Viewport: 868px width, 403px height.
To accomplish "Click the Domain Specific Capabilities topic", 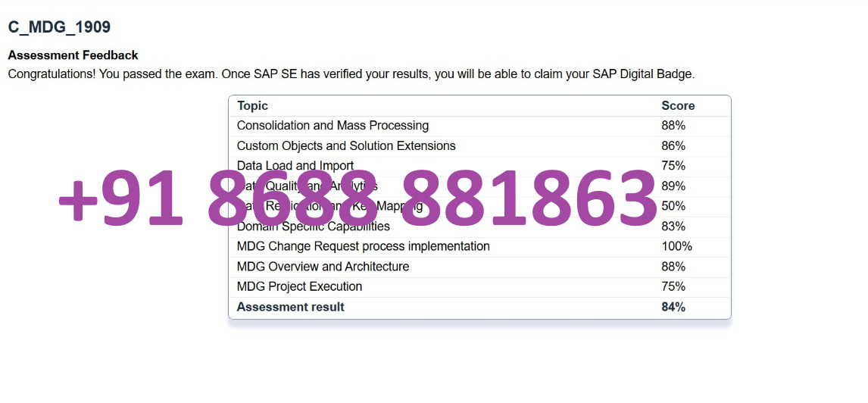I will pos(314,226).
